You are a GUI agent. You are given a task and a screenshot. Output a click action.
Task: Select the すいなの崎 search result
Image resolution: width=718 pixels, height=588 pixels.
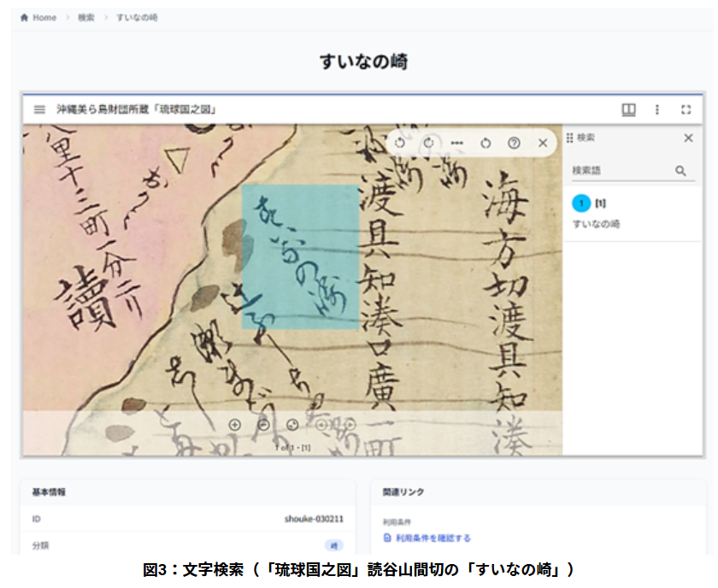click(596, 223)
